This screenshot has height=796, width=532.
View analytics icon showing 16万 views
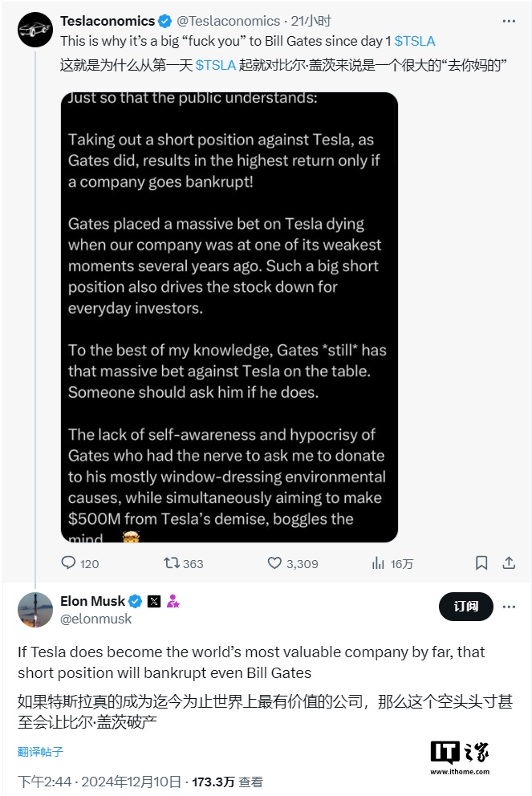378,563
